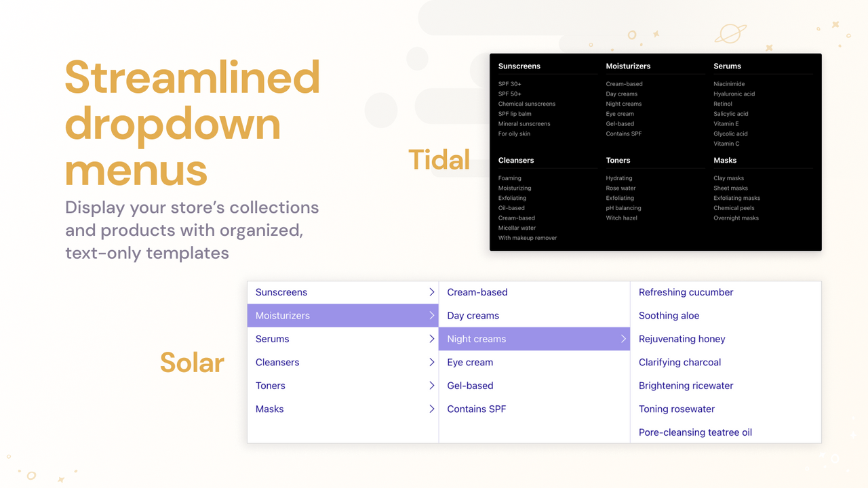The width and height of the screenshot is (868, 488).
Task: Select Night creams in Tidal Moisturizers list
Action: coord(624,104)
